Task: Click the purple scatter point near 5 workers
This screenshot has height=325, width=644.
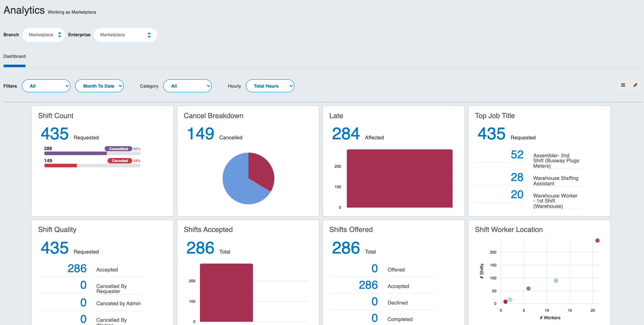Action: tap(528, 289)
